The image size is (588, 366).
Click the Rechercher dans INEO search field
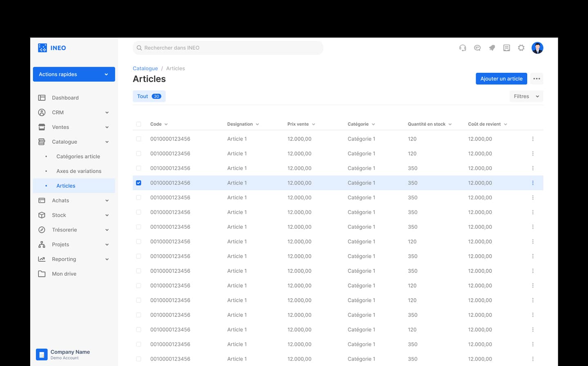pos(228,48)
